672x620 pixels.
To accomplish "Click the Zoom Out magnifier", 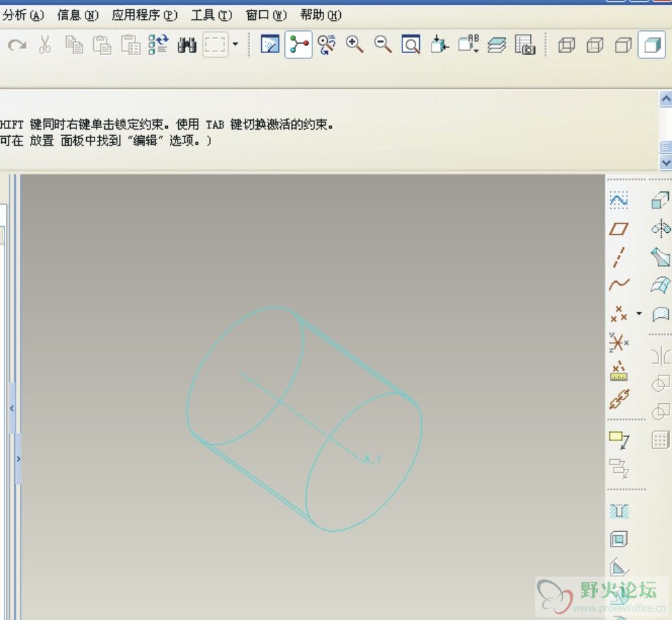I will click(383, 45).
